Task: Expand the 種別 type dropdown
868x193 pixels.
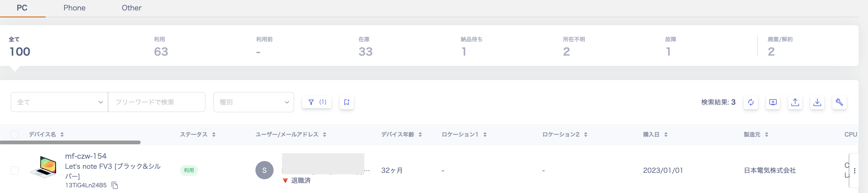Action: (x=253, y=102)
